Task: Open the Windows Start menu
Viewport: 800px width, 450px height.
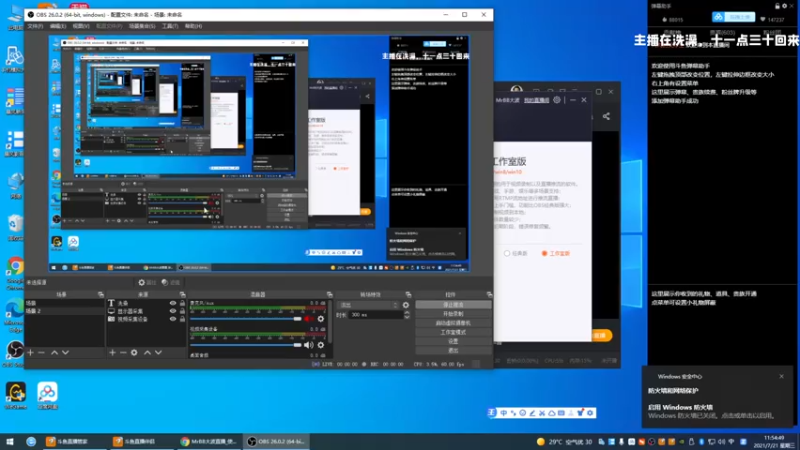Action: click(x=10, y=442)
